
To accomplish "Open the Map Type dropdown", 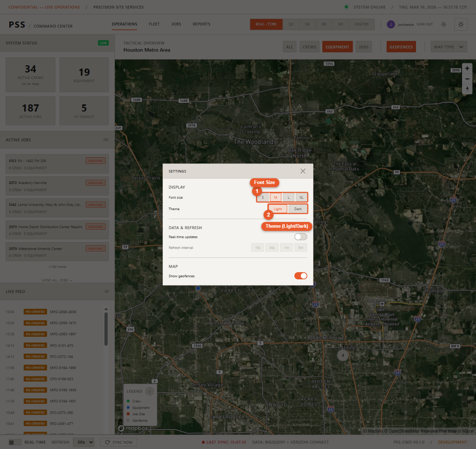I will (x=448, y=47).
